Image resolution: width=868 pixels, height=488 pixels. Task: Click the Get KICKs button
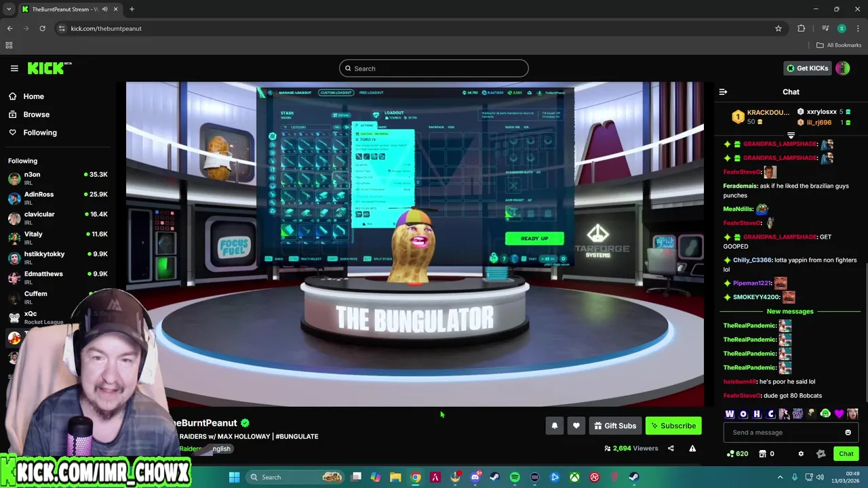(x=807, y=68)
